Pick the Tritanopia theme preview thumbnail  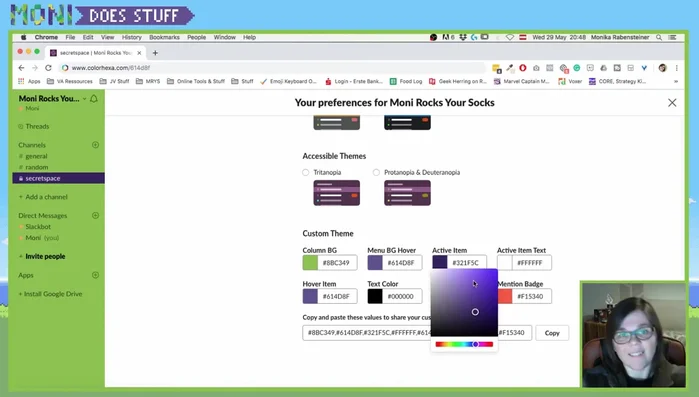click(337, 193)
